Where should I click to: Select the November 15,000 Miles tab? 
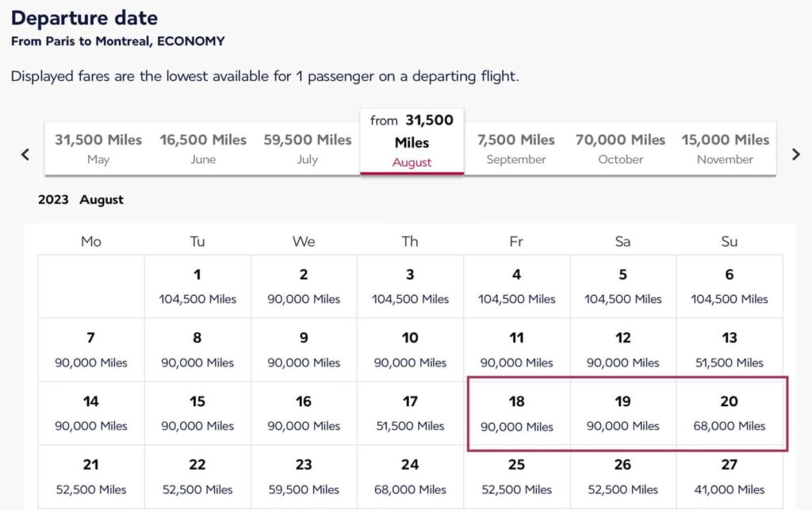click(725, 148)
